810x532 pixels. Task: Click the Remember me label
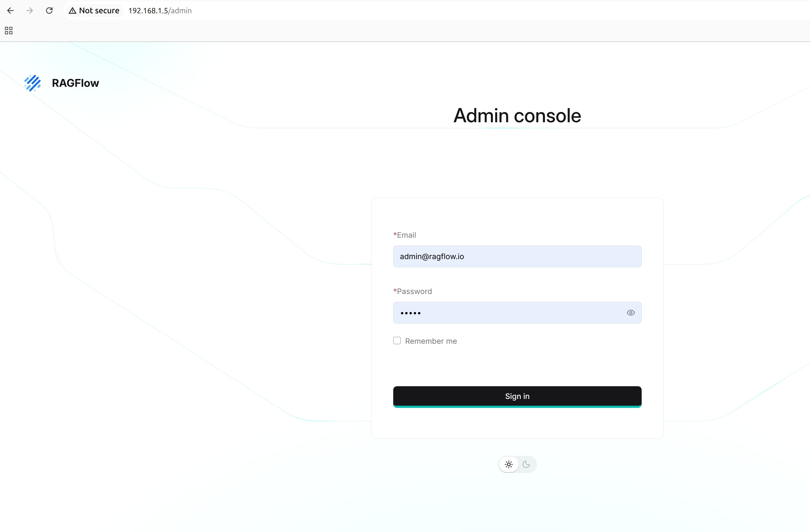tap(431, 341)
